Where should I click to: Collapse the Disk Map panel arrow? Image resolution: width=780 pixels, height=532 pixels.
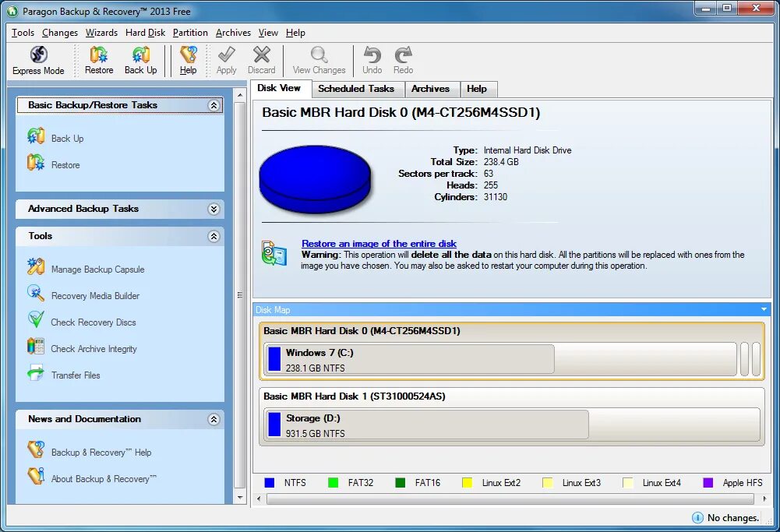764,309
